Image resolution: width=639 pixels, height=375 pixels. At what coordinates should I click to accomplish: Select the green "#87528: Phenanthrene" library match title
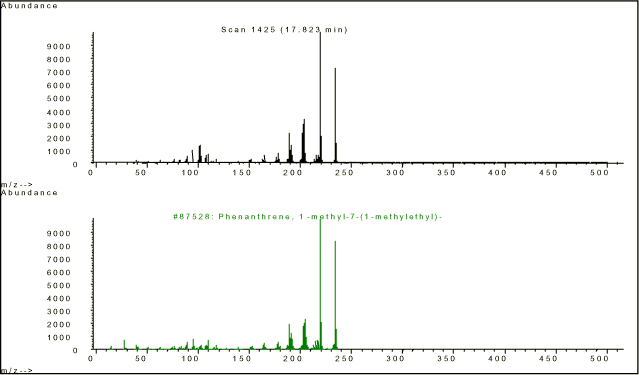(x=308, y=217)
